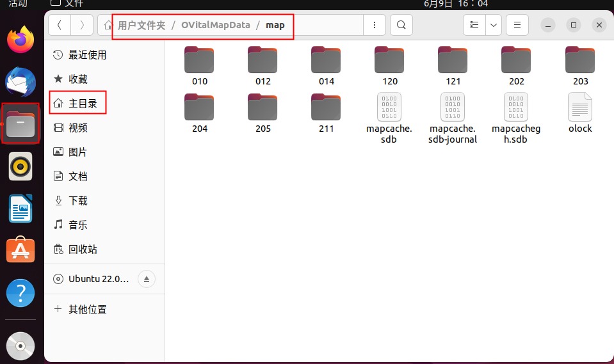This screenshot has height=364, width=614.
Task: Expand the view options dropdown arrow
Action: [493, 25]
